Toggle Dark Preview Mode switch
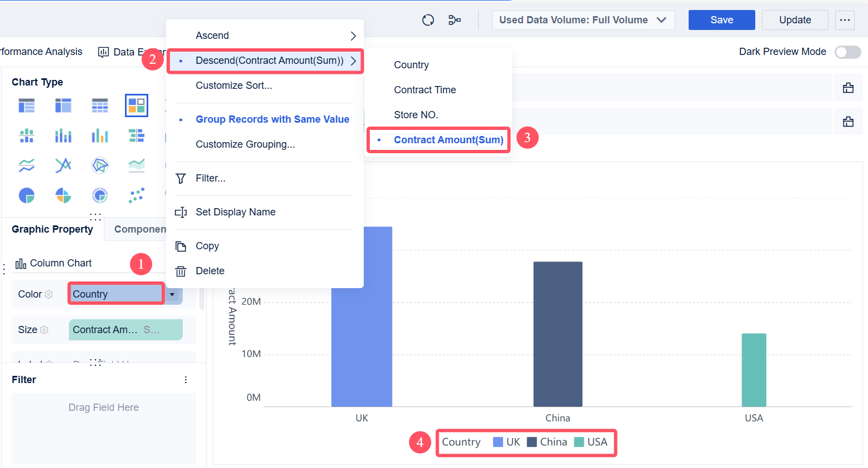Viewport: 868px width, 468px height. click(847, 52)
